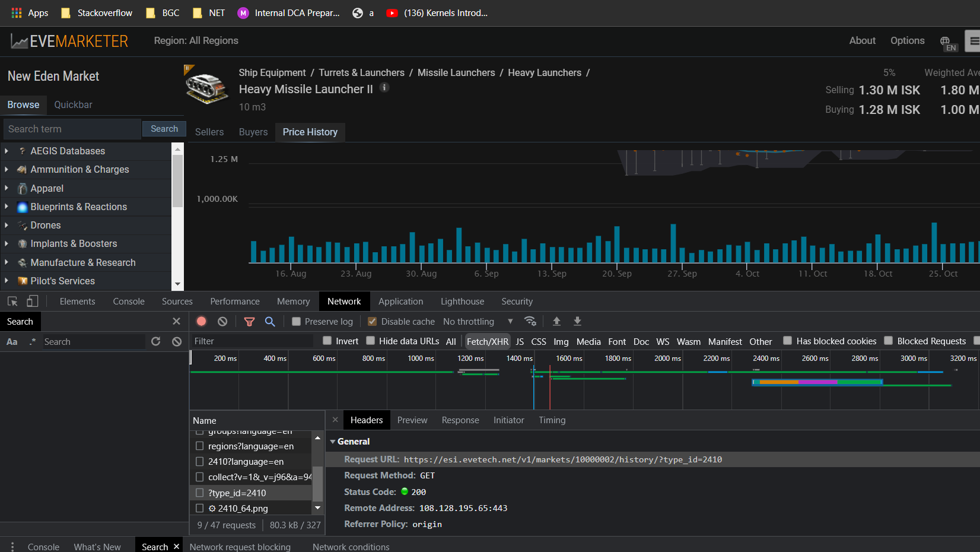The image size is (980, 552).
Task: Collapse the General headers section
Action: pos(333,442)
